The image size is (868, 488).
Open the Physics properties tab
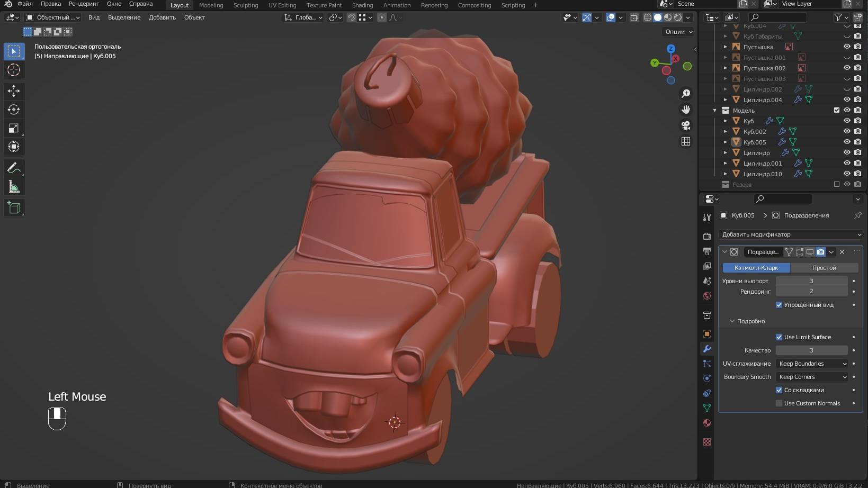click(707, 378)
